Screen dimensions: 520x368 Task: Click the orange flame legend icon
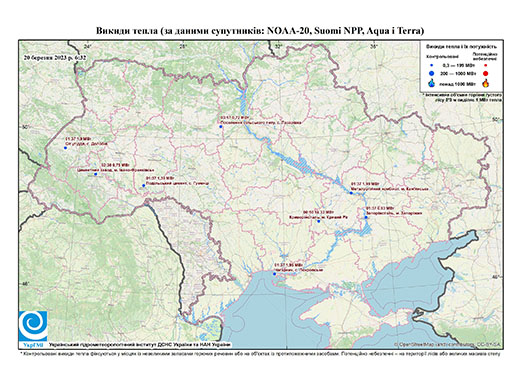click(486, 83)
